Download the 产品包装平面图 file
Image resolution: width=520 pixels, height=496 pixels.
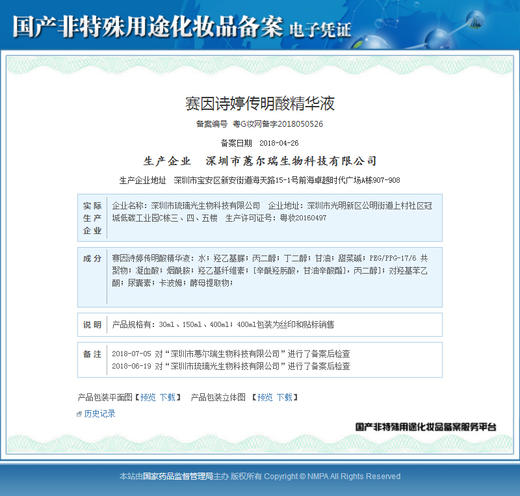[x=167, y=397]
